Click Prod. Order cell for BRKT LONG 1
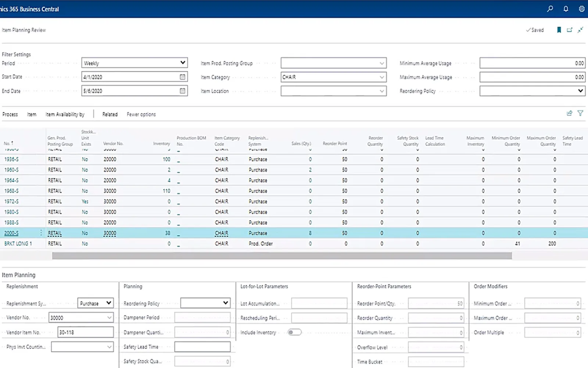 click(x=261, y=244)
